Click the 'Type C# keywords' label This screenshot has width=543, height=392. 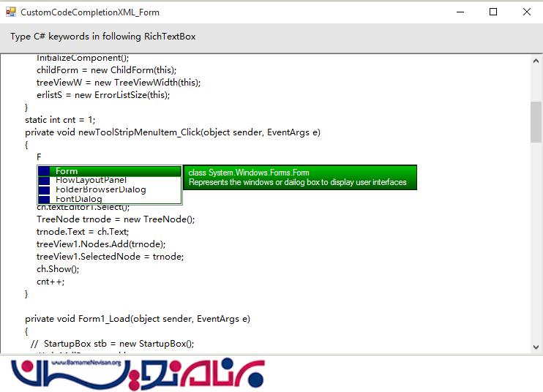point(103,37)
